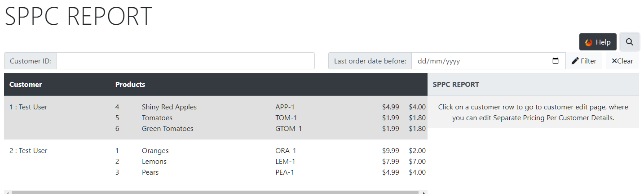Viewport: 644px width, 194px height.
Task: Click the magnifying glass search icon
Action: (x=629, y=42)
